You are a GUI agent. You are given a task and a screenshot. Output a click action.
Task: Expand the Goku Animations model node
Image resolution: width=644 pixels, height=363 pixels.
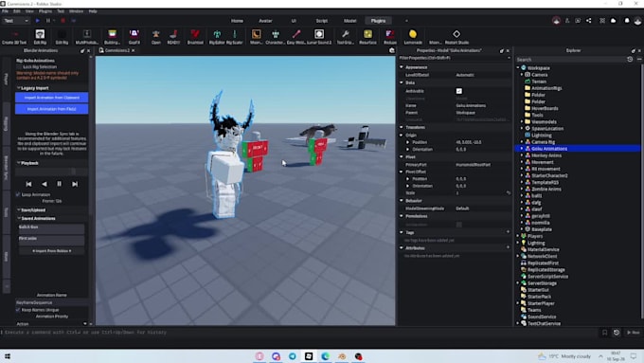point(522,149)
